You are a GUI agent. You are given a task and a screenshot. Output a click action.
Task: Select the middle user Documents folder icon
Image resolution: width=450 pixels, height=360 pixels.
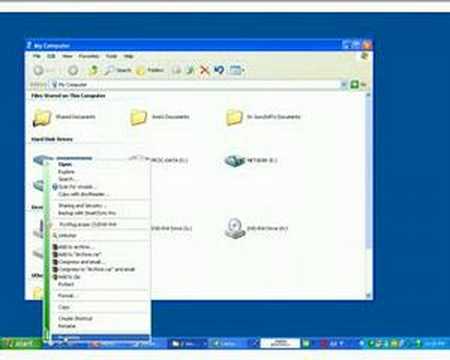[138, 117]
